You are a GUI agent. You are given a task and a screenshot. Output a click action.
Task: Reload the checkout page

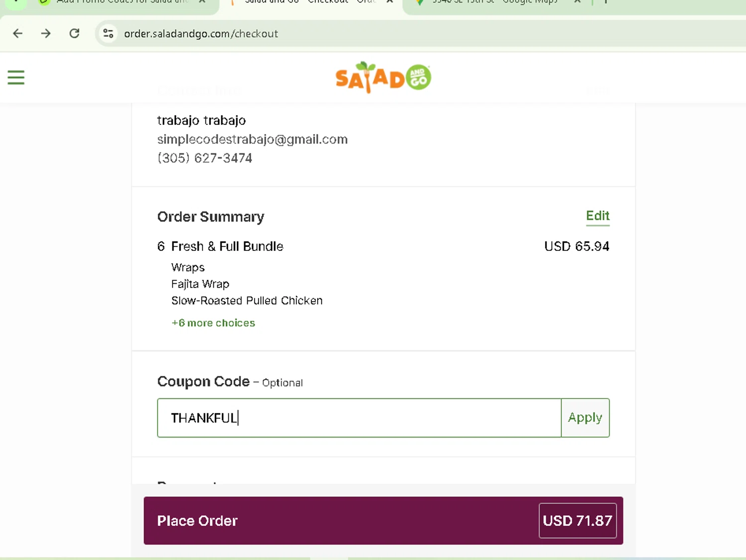[75, 33]
